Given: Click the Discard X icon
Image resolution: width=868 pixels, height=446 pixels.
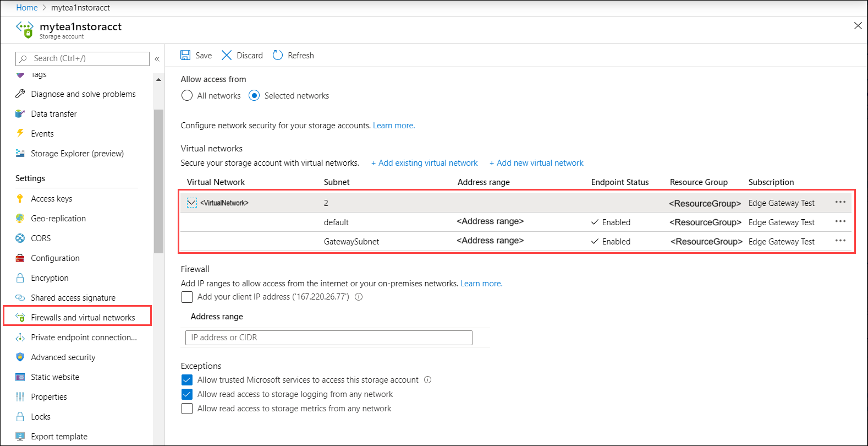Looking at the screenshot, I should [227, 55].
